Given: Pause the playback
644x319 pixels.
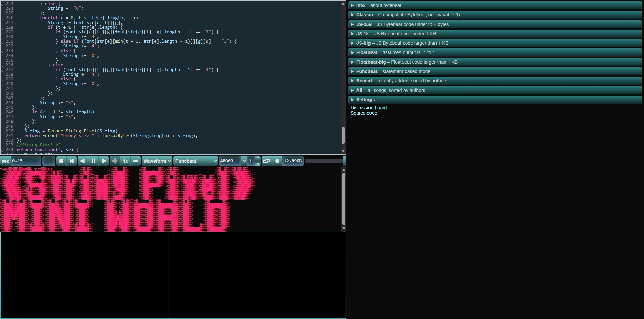Looking at the screenshot, I should pyautogui.click(x=93, y=161).
